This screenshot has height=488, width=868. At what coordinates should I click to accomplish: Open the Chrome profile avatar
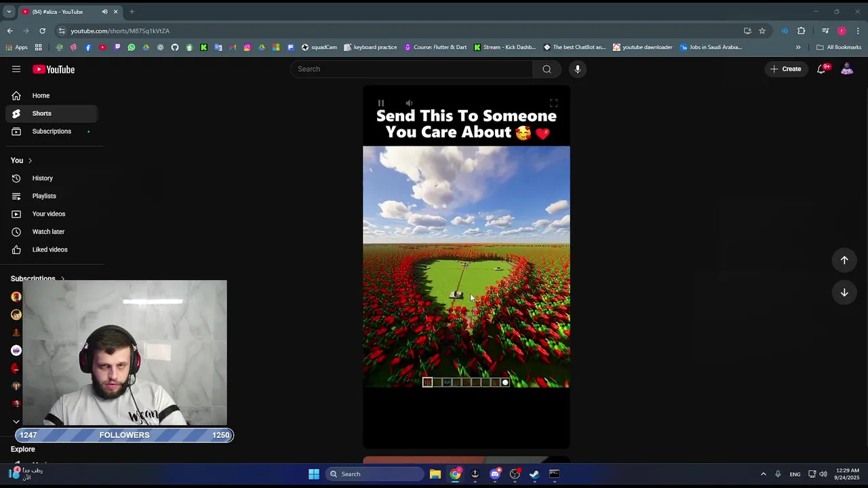pyautogui.click(x=842, y=30)
